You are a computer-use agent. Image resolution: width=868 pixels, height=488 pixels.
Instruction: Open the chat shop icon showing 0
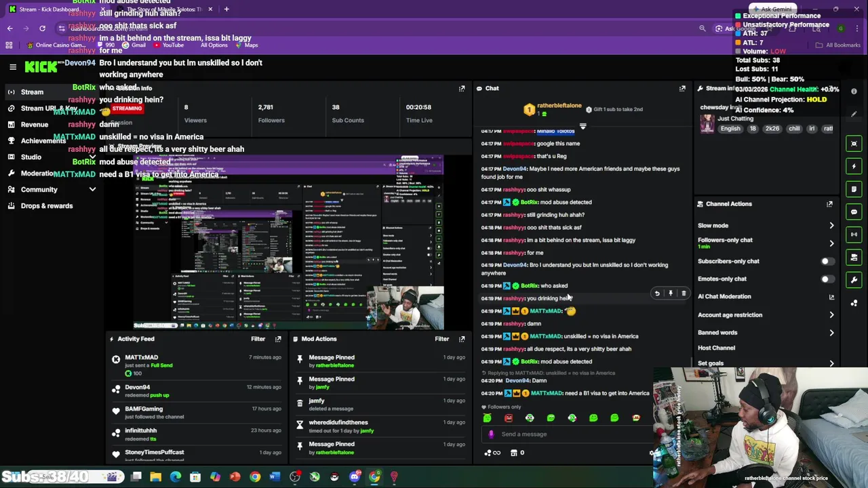(517, 453)
